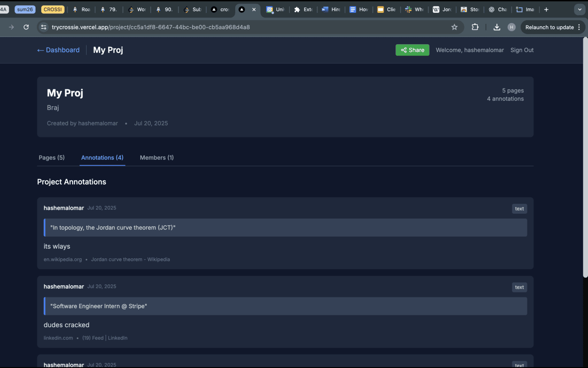Viewport: 588px width, 368px height.
Task: Click the green Share button
Action: (412, 50)
